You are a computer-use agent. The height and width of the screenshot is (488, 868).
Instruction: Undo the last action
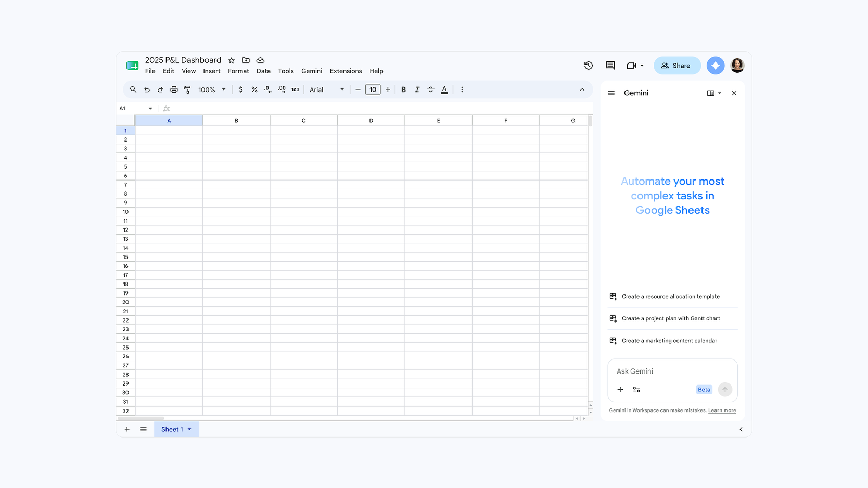tap(147, 89)
